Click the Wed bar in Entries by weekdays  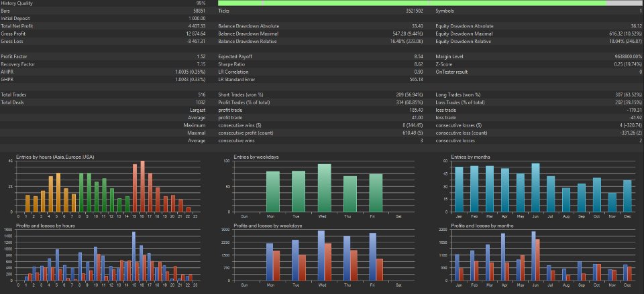[325, 188]
